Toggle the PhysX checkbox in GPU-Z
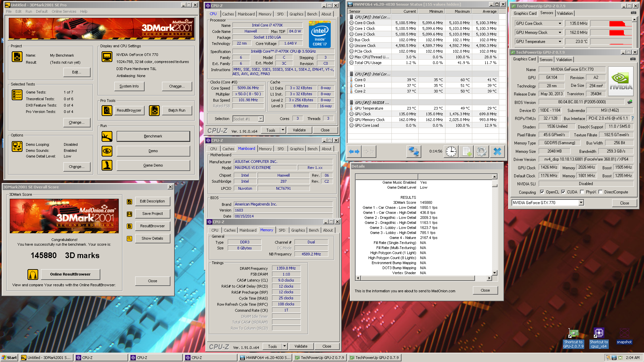Screen dimensions: 644x362 (582, 192)
